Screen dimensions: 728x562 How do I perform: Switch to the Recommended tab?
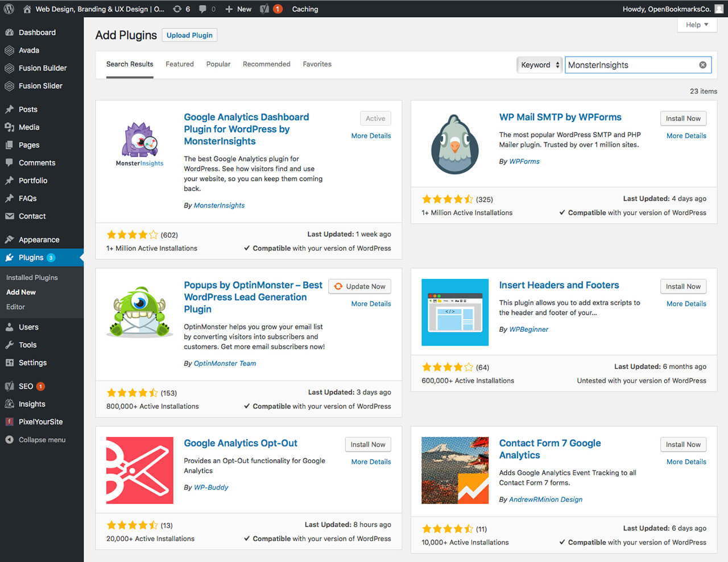(267, 64)
